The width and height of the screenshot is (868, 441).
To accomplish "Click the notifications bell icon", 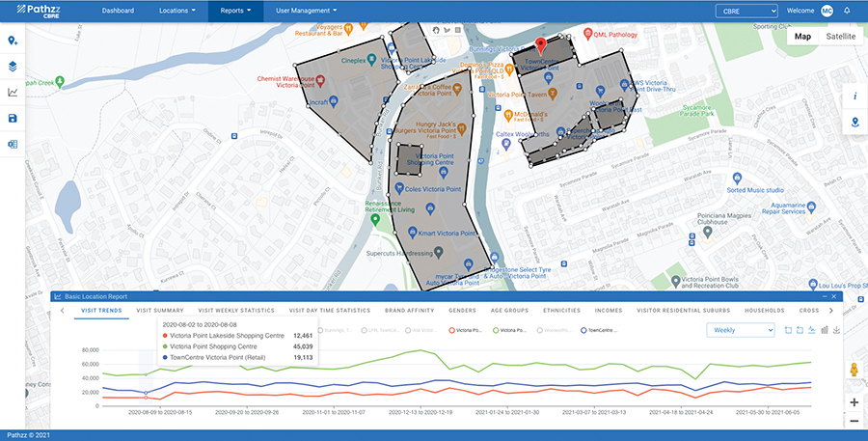I will 847,11.
